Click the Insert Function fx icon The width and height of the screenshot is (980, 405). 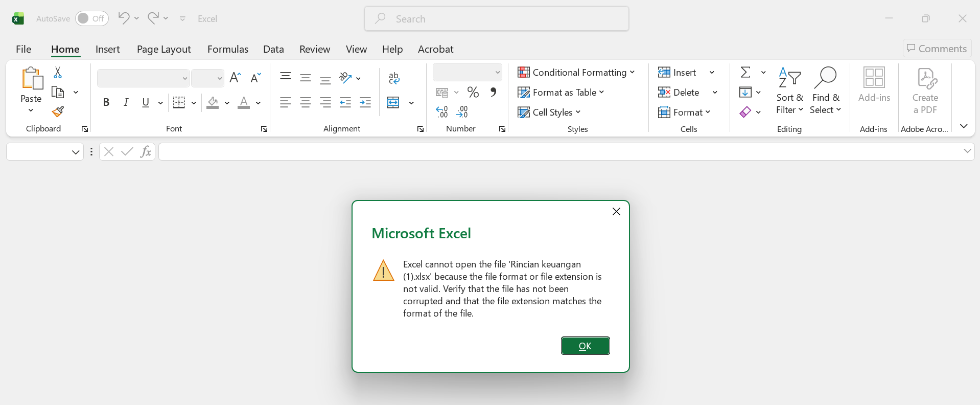146,151
